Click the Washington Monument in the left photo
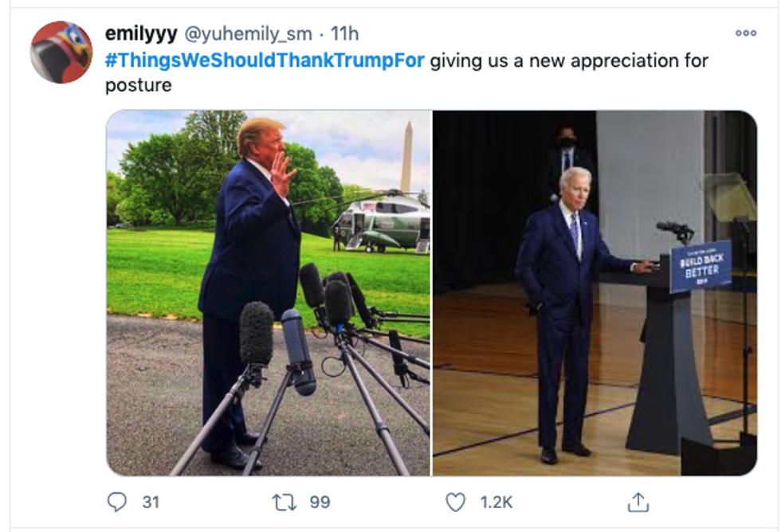The height and width of the screenshot is (532, 781). 407,156
